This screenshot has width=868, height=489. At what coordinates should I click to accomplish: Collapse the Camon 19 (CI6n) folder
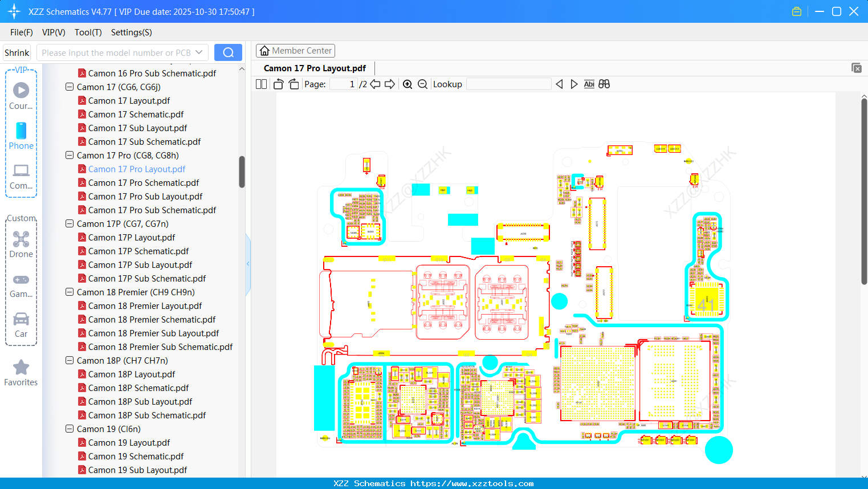click(70, 429)
